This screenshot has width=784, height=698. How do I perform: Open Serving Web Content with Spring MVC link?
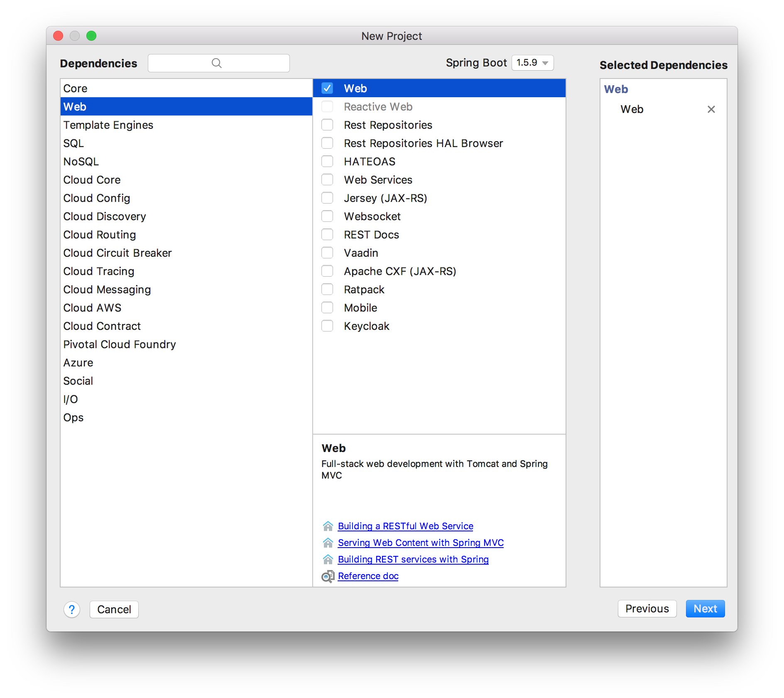point(421,543)
